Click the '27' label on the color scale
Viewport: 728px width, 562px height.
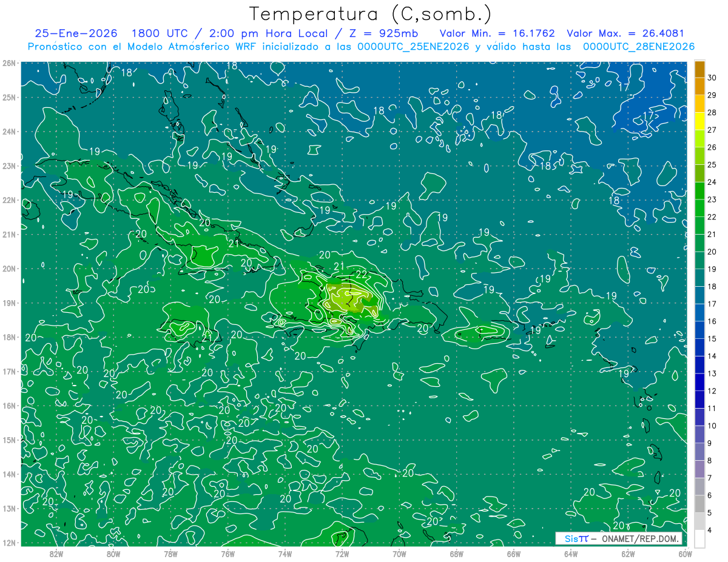712,130
